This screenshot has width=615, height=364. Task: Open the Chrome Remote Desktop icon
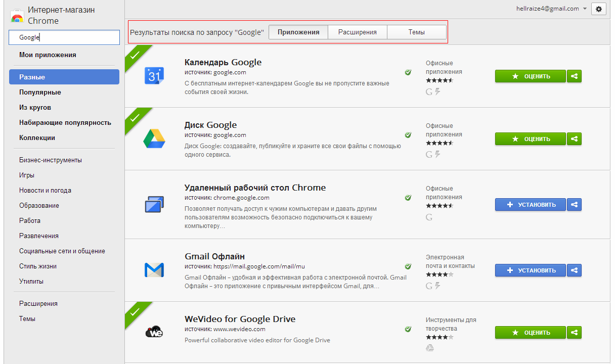pos(154,204)
